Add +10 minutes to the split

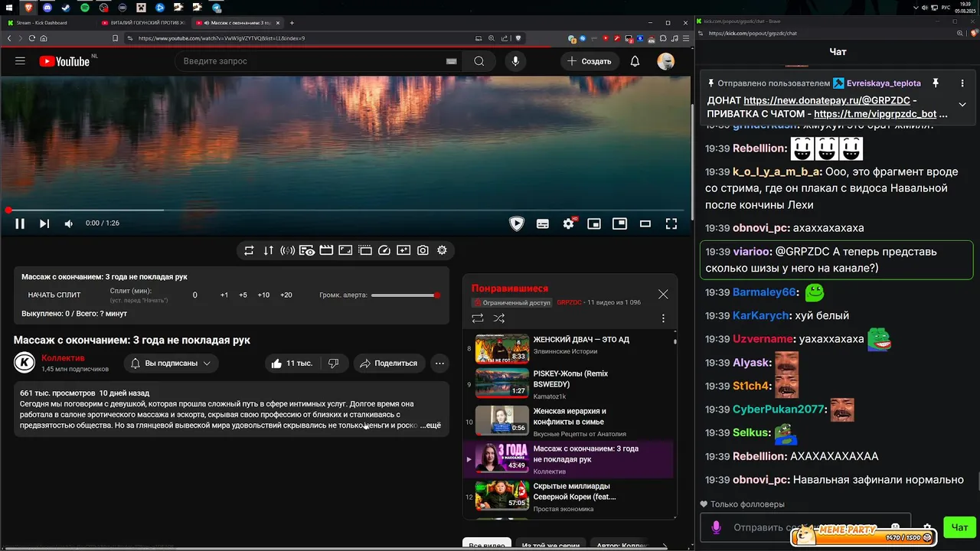coord(263,295)
